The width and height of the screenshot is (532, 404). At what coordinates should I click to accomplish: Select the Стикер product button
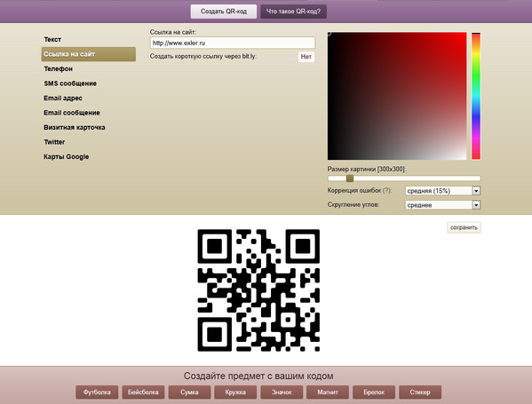pos(420,392)
